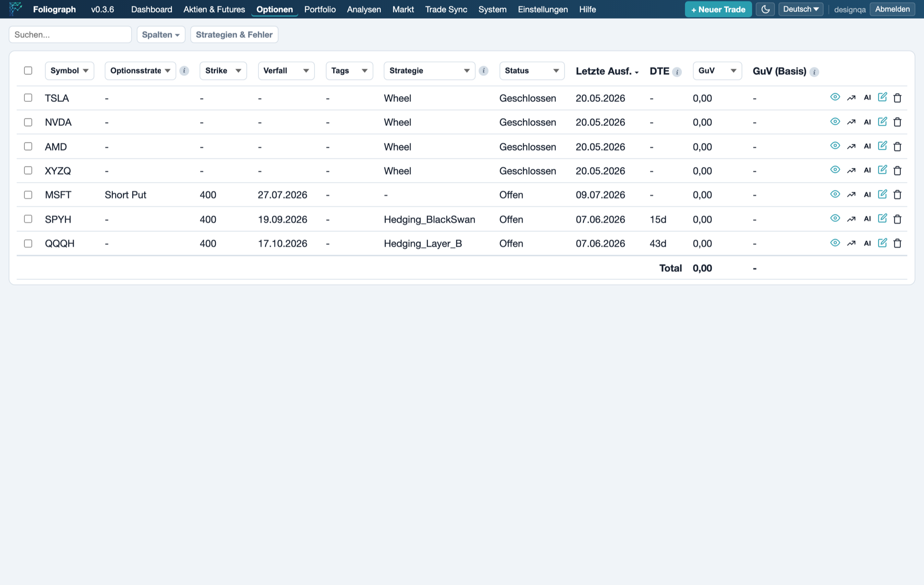The image size is (924, 585).
Task: Check the NVDA row checkbox
Action: pos(28,122)
